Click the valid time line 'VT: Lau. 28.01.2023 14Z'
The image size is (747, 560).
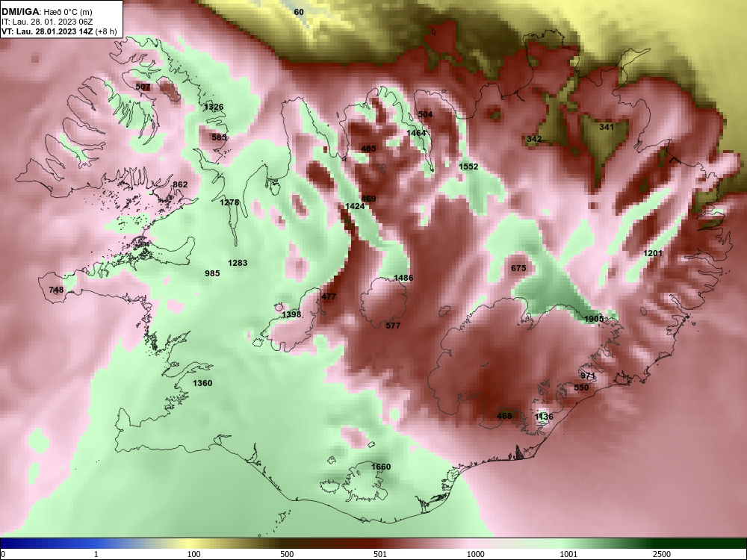point(47,31)
